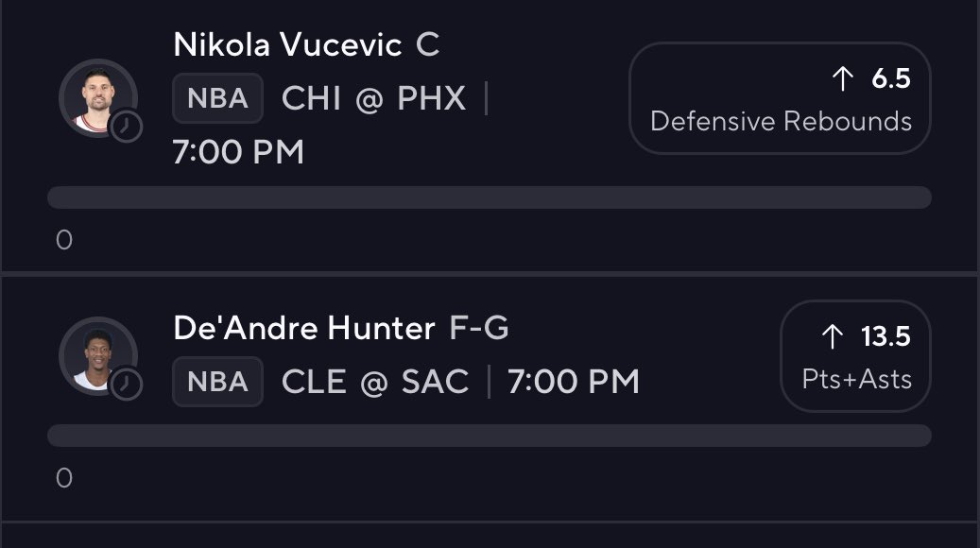Tap the clock icon on Vucevic's avatar

point(127,127)
